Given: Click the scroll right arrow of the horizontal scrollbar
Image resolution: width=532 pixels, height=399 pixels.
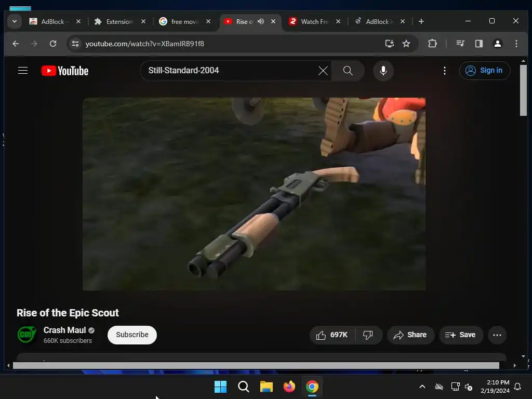Looking at the screenshot, I should point(515,365).
